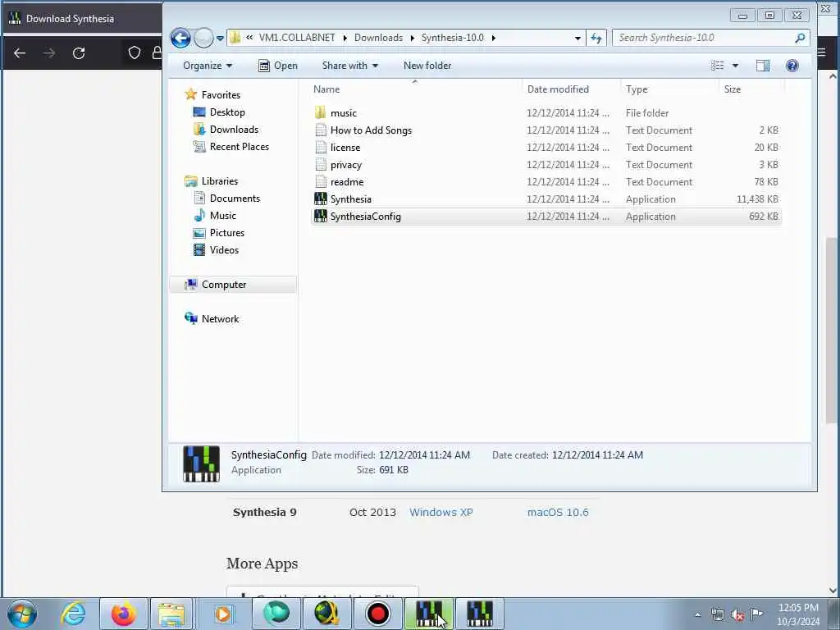Image resolution: width=840 pixels, height=630 pixels.
Task: Expand the address bar previous locations dropdown
Action: (x=577, y=38)
